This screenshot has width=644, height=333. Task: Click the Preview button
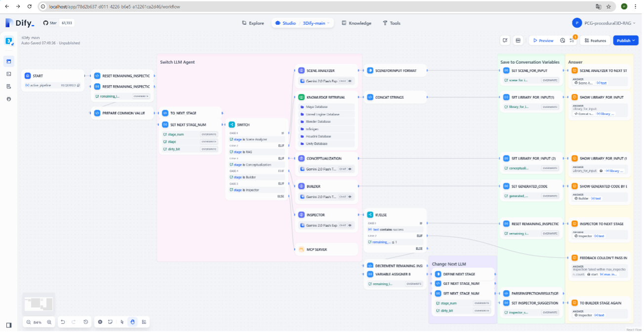(543, 40)
